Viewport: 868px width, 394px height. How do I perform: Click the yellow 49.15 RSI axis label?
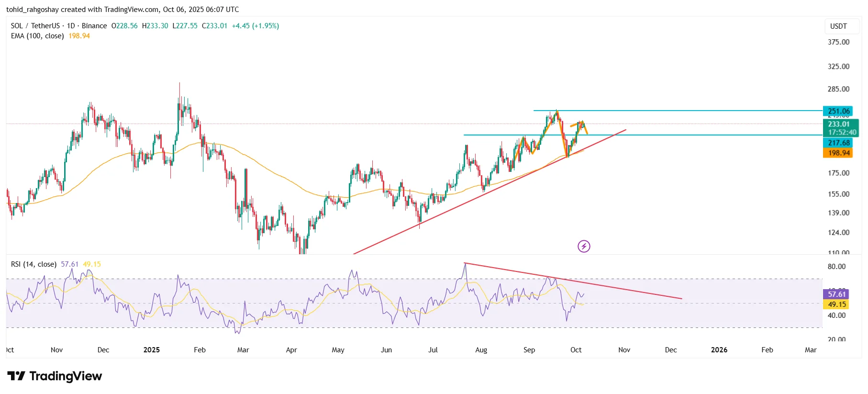[836, 304]
